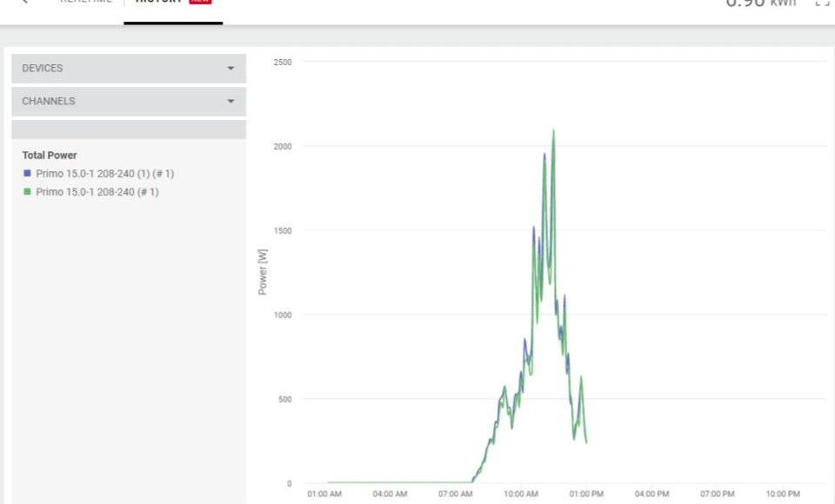Viewport: 835px width, 504px height.
Task: Click the Total Power legend heading
Action: (x=50, y=156)
